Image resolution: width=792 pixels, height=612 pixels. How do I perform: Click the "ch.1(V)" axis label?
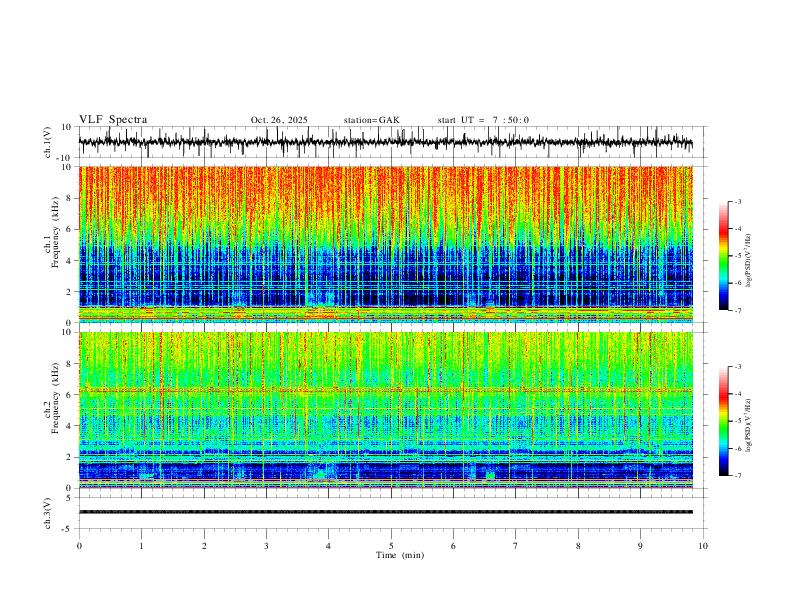tap(48, 142)
